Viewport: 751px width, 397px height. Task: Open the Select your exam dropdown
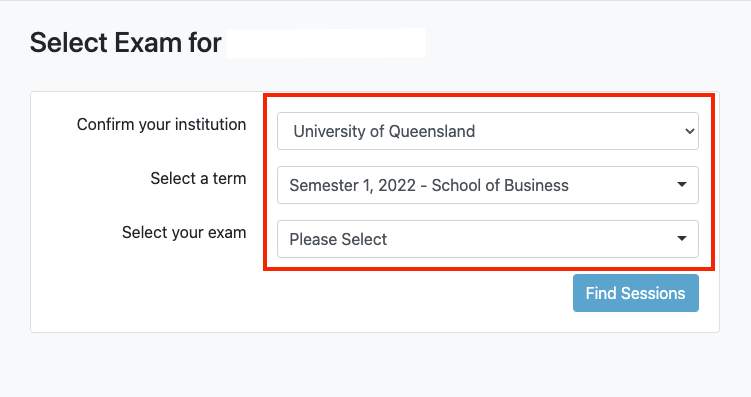pos(488,239)
